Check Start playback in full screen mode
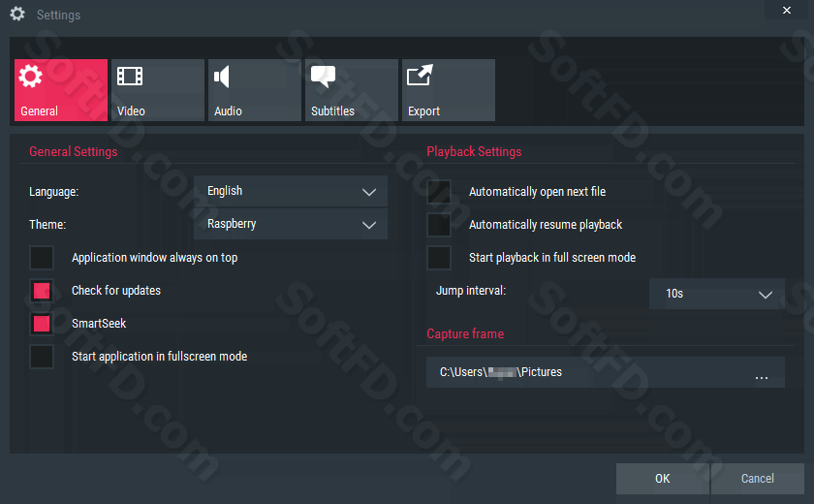Image resolution: width=814 pixels, height=504 pixels. coord(439,258)
